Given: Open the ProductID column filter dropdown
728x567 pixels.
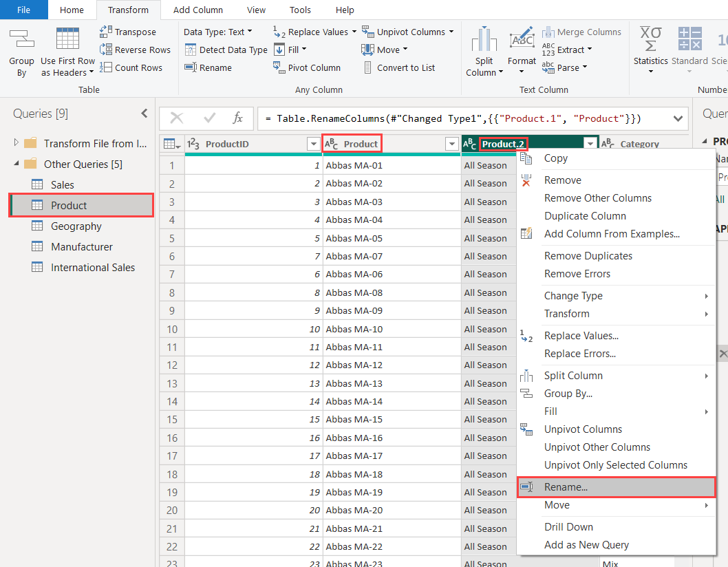Looking at the screenshot, I should point(312,144).
